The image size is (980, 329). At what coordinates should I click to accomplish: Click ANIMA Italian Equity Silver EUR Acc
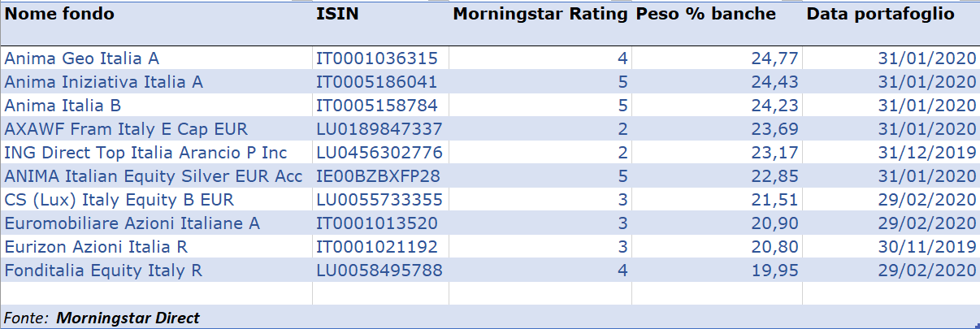point(154,176)
